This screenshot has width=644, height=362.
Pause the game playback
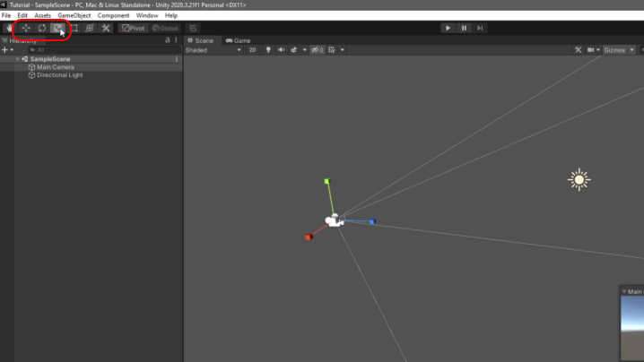[464, 28]
